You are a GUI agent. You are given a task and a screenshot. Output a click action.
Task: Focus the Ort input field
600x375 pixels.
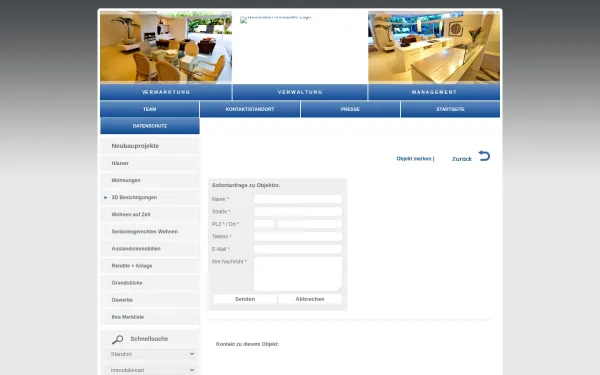click(x=310, y=224)
